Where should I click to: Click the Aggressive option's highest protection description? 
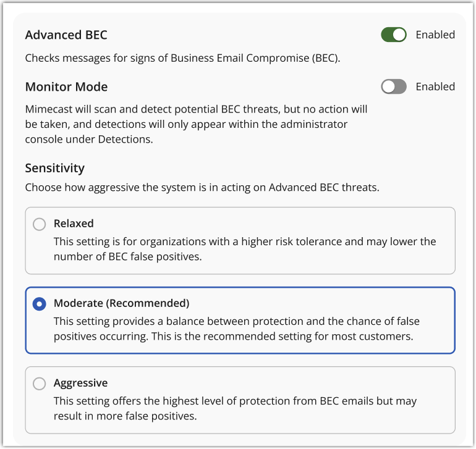coord(235,408)
